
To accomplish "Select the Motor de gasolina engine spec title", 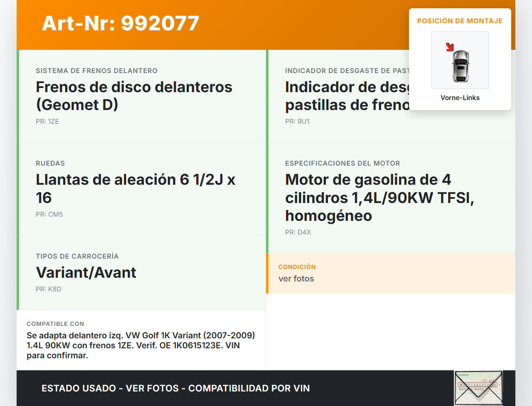I will click(379, 198).
